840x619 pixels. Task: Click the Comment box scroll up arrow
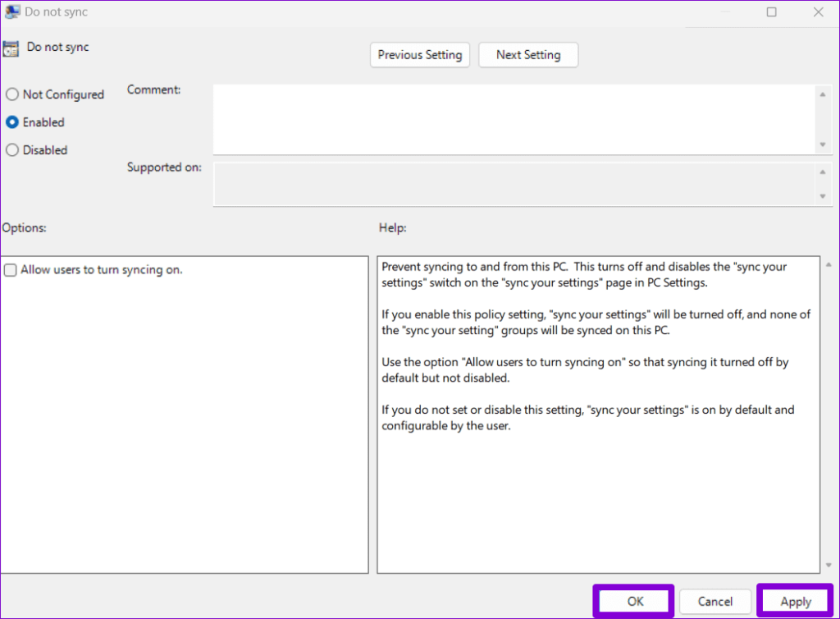pos(823,94)
